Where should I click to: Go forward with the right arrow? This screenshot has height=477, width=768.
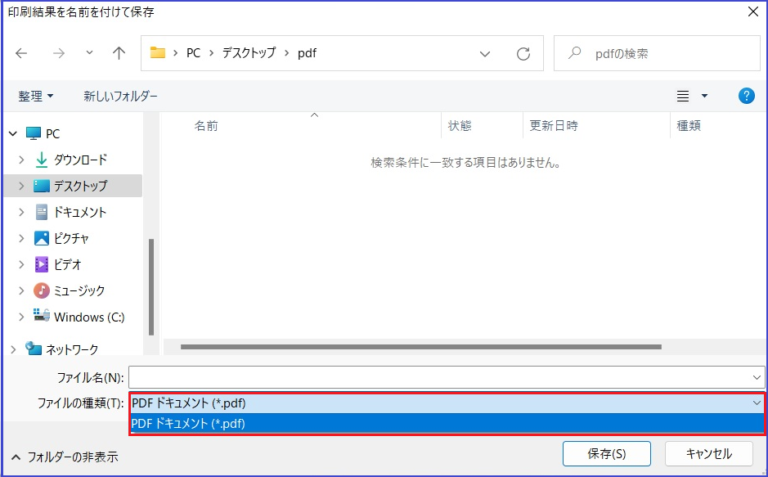(x=58, y=53)
